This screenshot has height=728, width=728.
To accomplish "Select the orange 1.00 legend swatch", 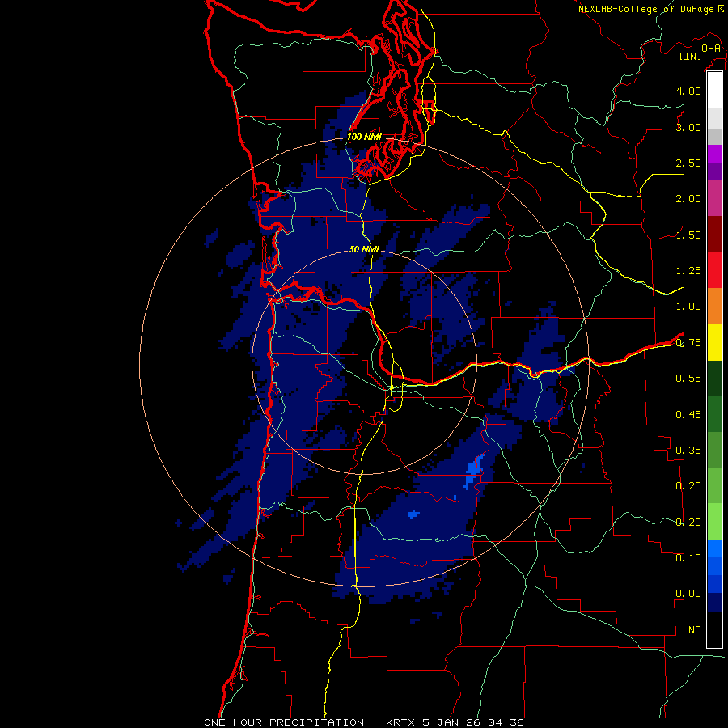I will [714, 307].
